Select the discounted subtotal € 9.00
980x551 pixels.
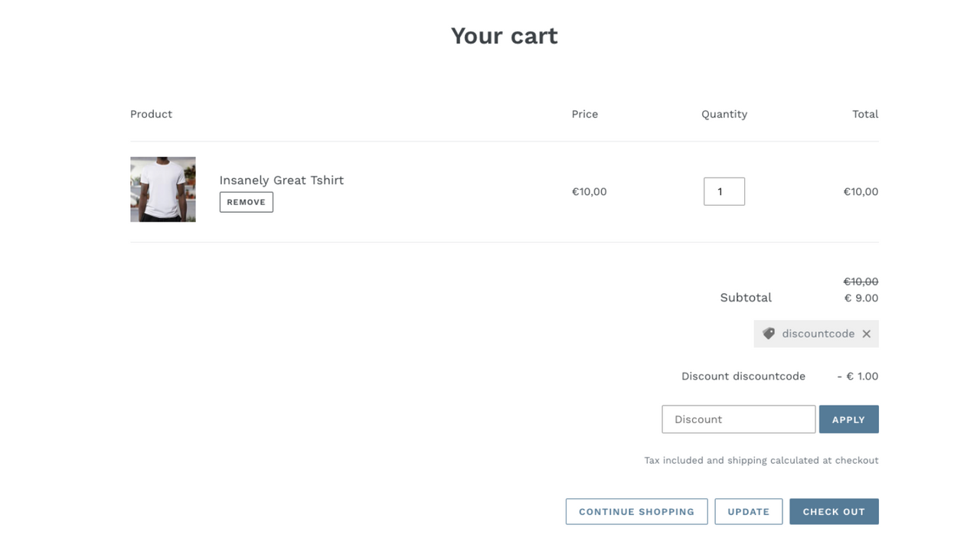861,298
